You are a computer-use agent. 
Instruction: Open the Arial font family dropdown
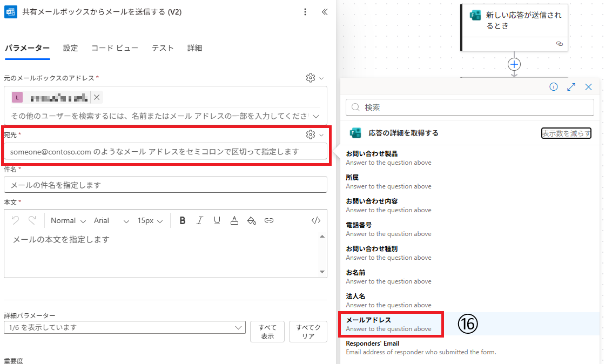tap(111, 220)
